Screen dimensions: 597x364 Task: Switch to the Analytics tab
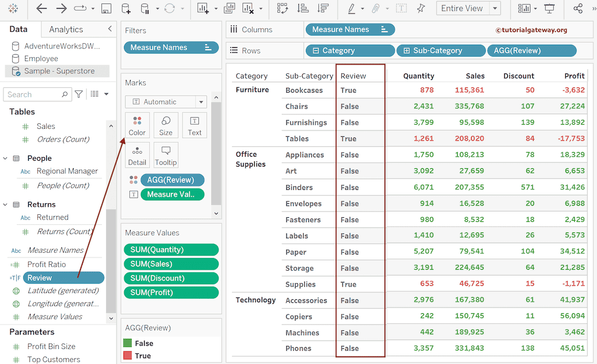(x=66, y=29)
